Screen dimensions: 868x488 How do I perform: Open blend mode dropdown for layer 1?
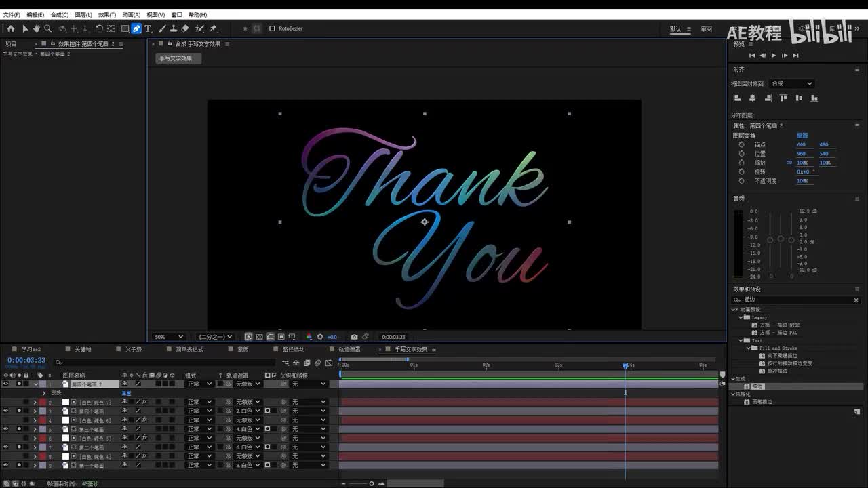coord(199,384)
